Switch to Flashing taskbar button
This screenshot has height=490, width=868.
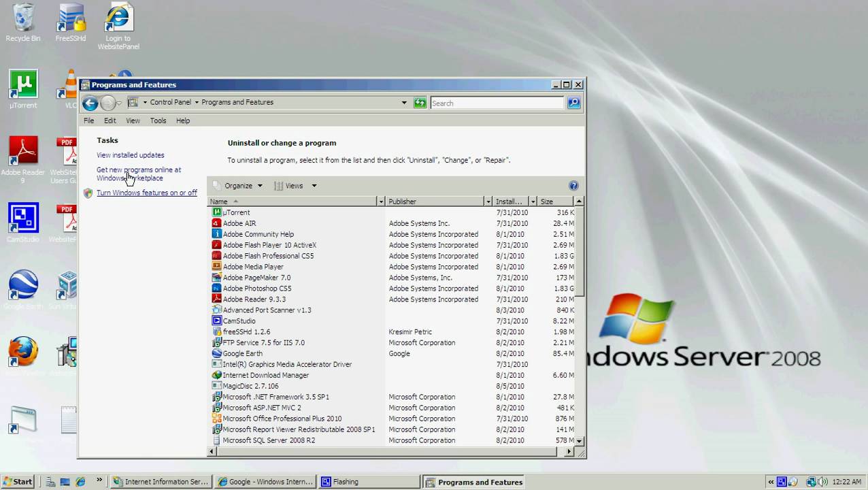369,482
